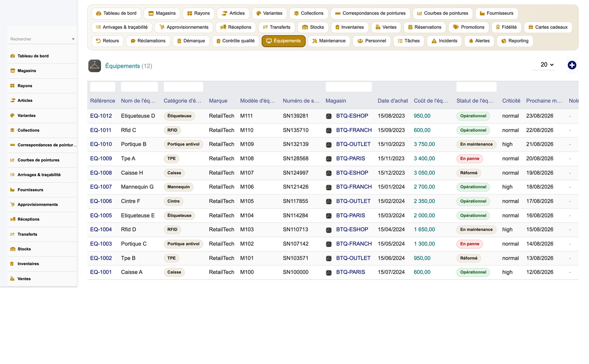The height and width of the screenshot is (364, 589).
Task: Open the EQ-1009 reference link
Action: click(101, 158)
